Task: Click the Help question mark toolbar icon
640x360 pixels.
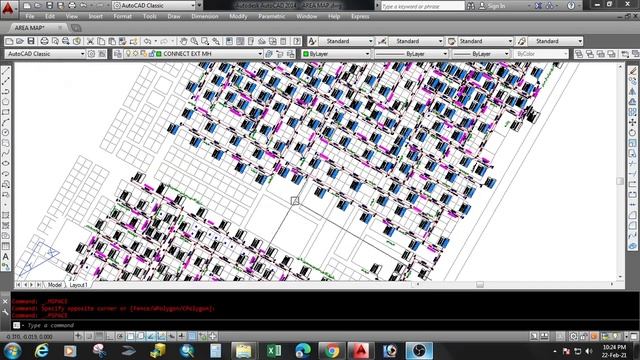Action: (x=297, y=41)
